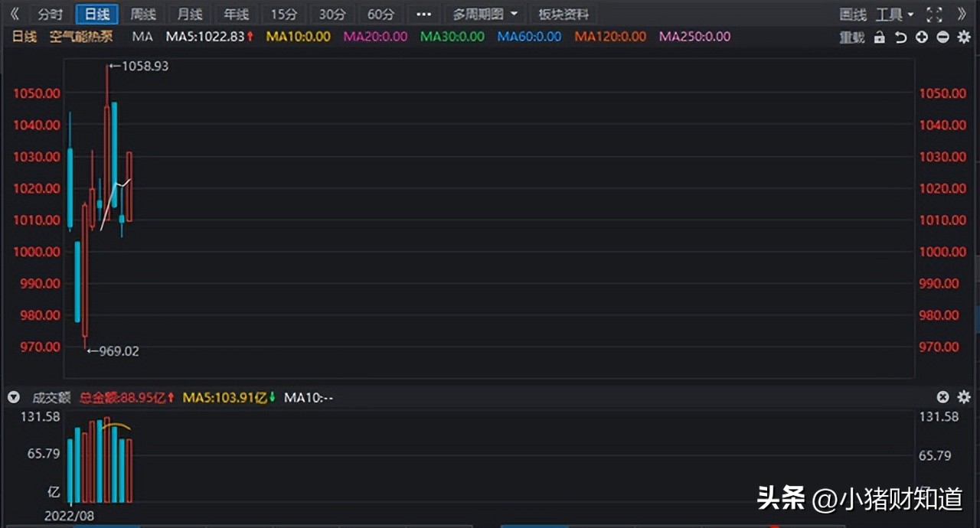Click the double left arrow icon
The width and height of the screenshot is (980, 528).
click(x=15, y=15)
